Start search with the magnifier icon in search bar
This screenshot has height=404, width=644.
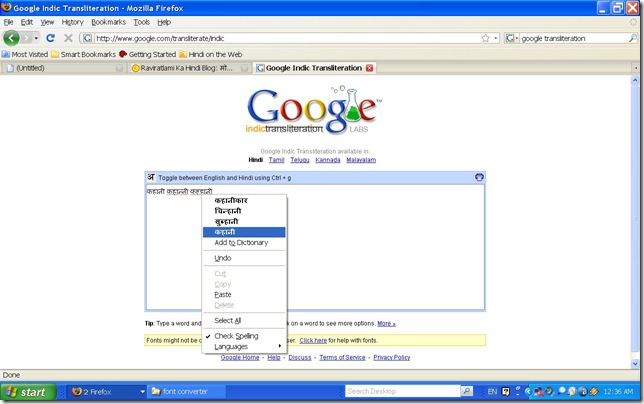point(632,38)
